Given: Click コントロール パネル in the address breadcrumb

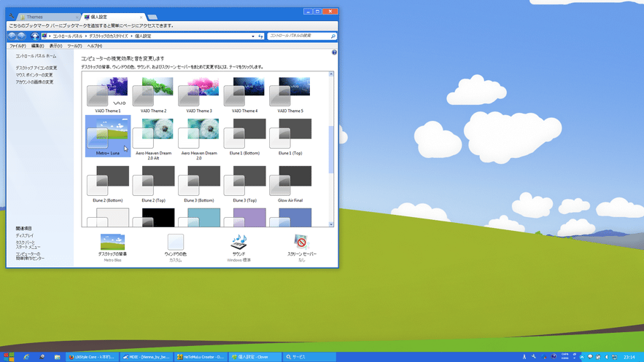Looking at the screenshot, I should [x=68, y=36].
